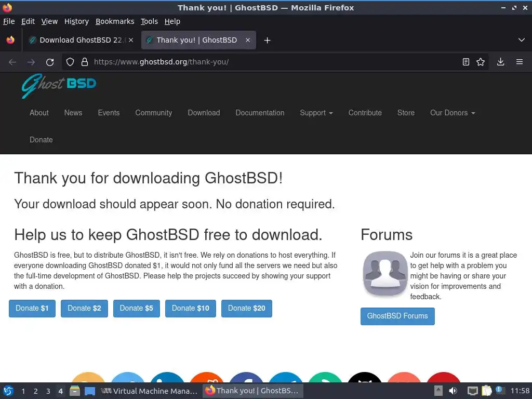Open the volume speaker tray icon
This screenshot has width=532, height=399.
pyautogui.click(x=453, y=391)
